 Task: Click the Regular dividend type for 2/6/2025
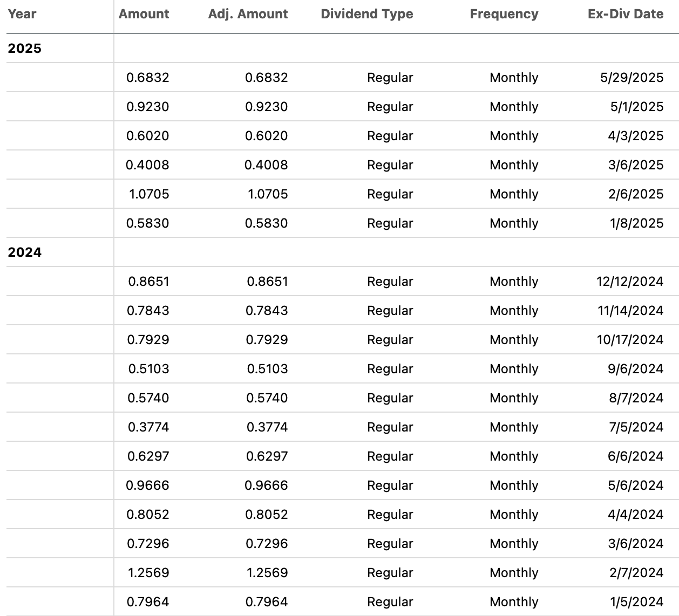(390, 194)
